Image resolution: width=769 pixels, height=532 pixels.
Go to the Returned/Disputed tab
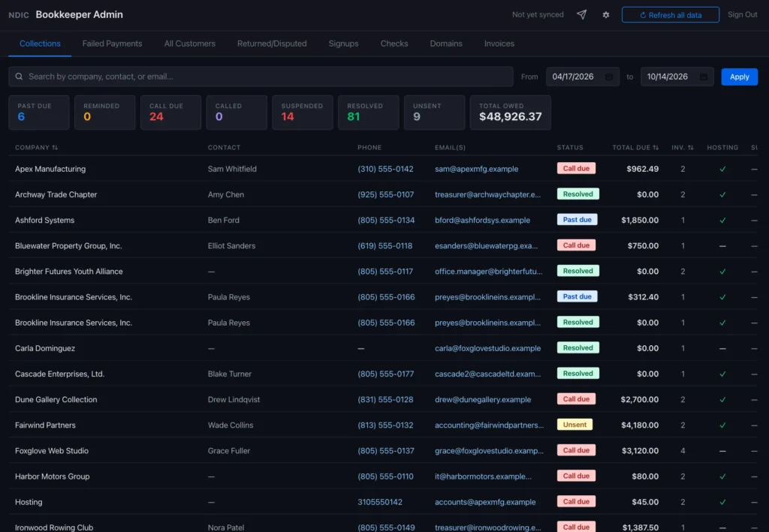tap(272, 44)
